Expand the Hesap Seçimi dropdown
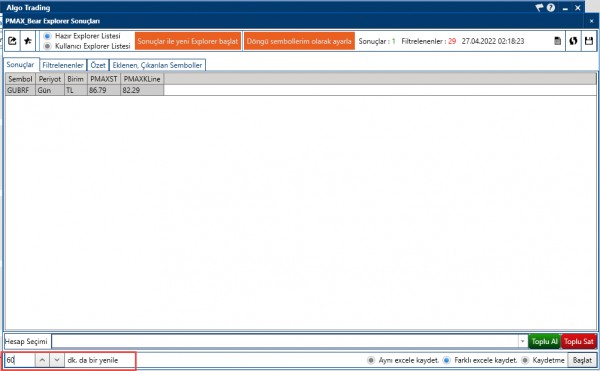This screenshot has height=371, width=600. (x=523, y=341)
